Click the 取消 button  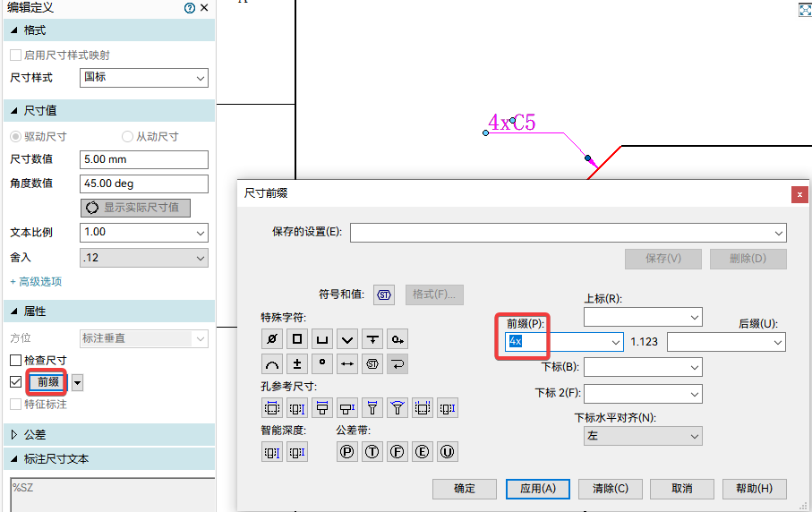click(x=682, y=489)
